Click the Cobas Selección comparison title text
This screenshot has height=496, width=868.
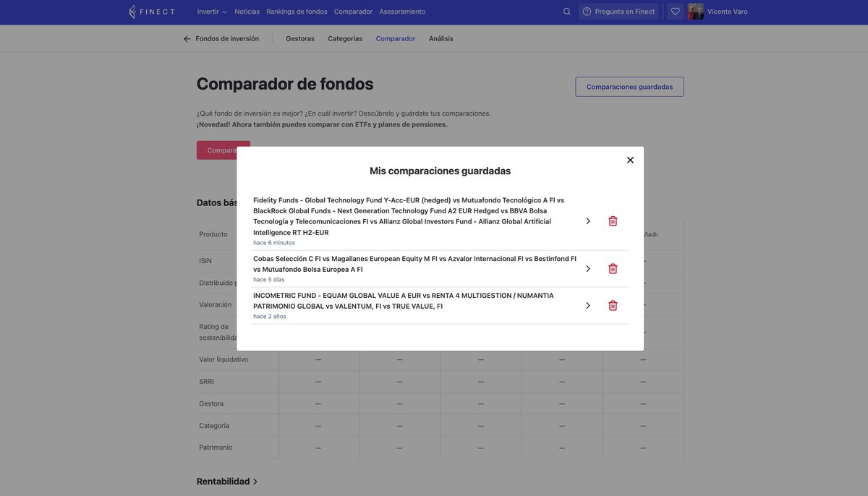tap(414, 264)
